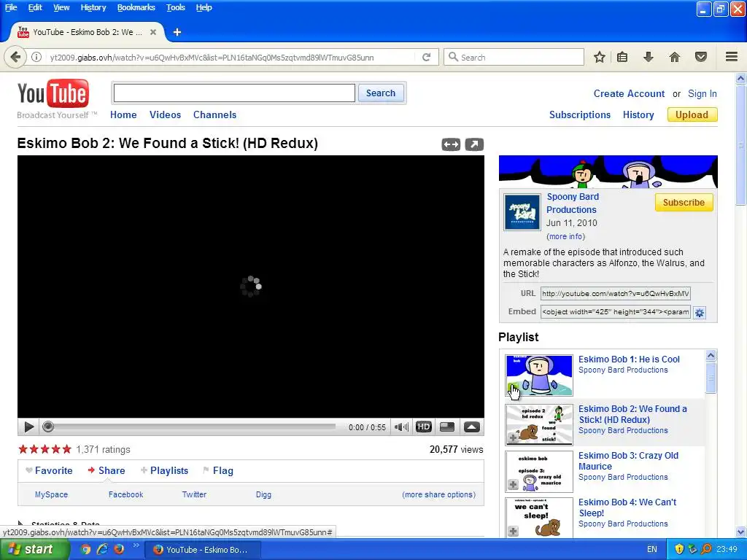Open the Pocket icon in toolbar
Viewport: 747px width, 560px height.
(x=701, y=57)
